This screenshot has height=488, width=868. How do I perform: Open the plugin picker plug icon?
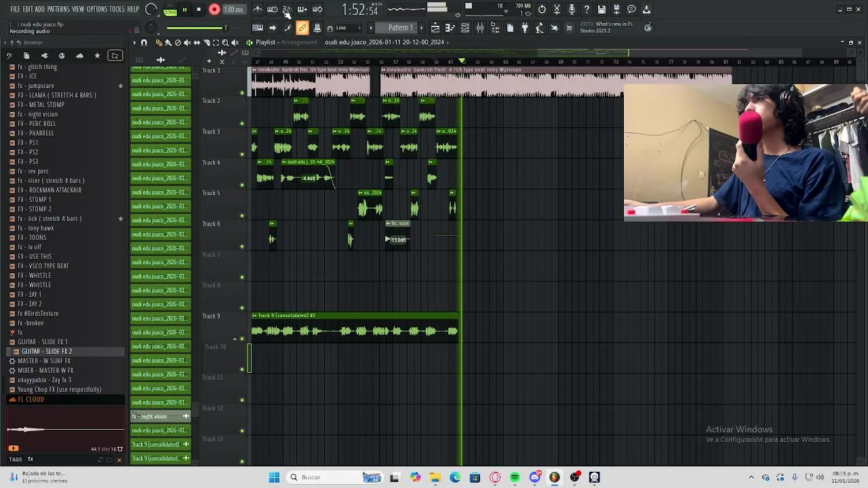pyautogui.click(x=525, y=28)
